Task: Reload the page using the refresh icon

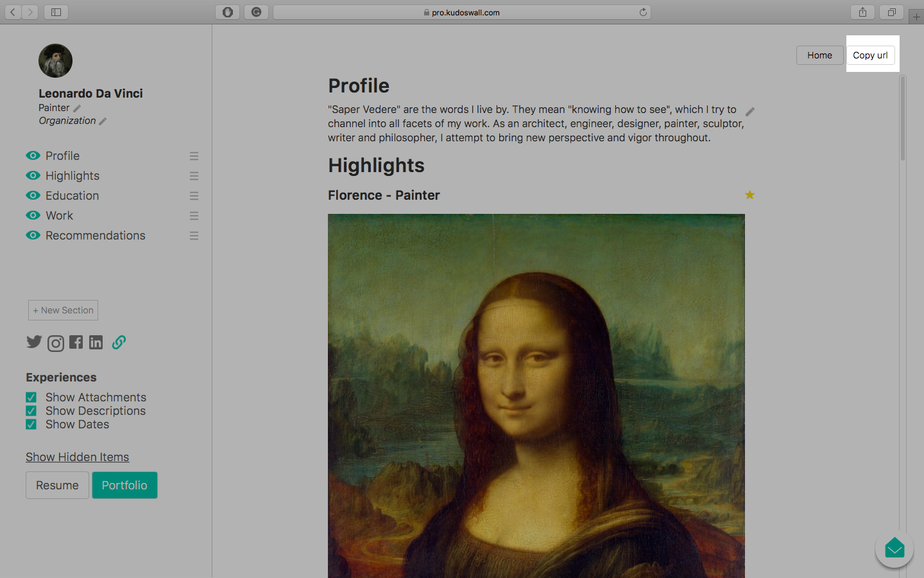Action: [643, 12]
